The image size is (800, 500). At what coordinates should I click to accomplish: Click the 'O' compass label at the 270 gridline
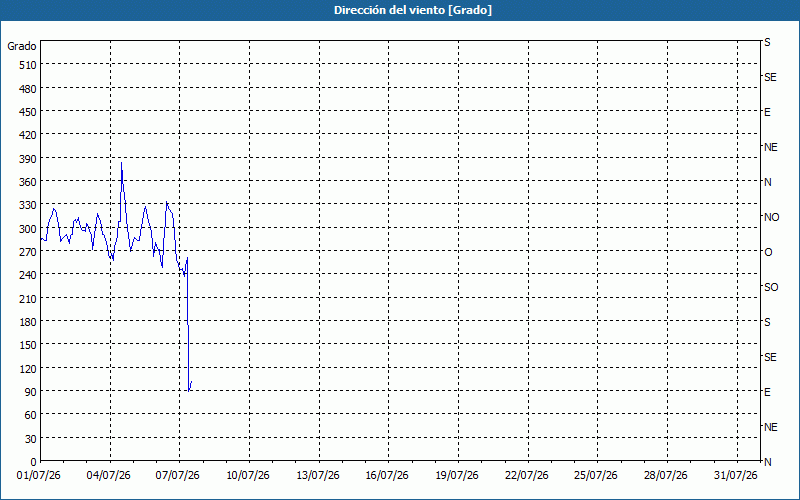(768, 252)
